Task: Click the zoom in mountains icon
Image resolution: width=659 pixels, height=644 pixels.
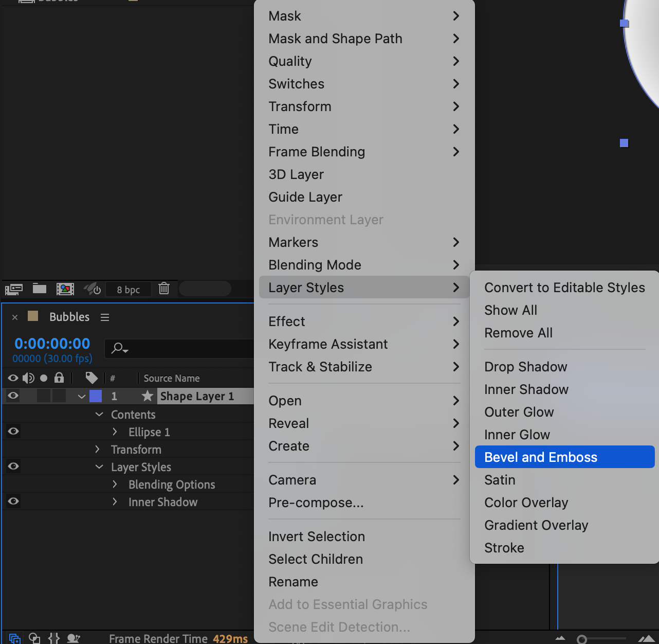Action: [646, 638]
